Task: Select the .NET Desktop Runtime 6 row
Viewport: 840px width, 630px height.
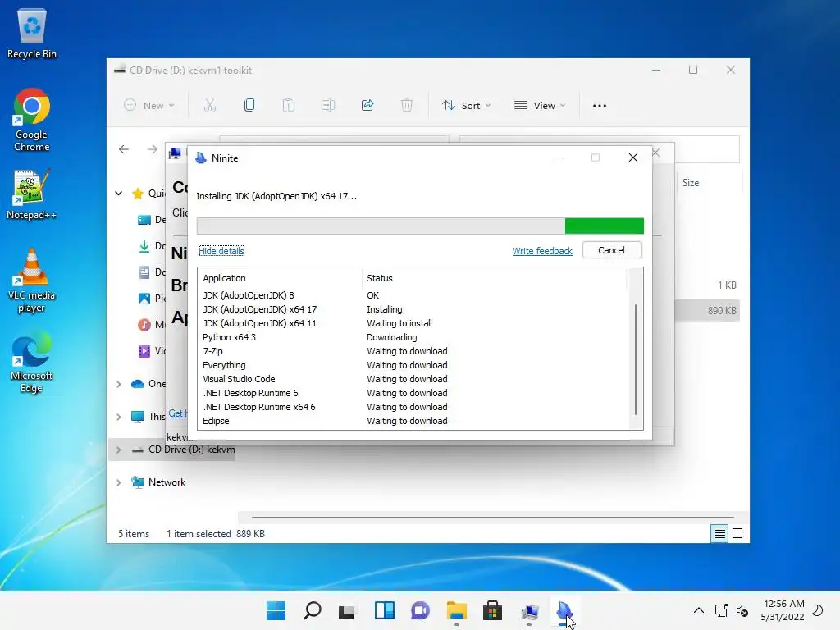Action: coord(412,393)
